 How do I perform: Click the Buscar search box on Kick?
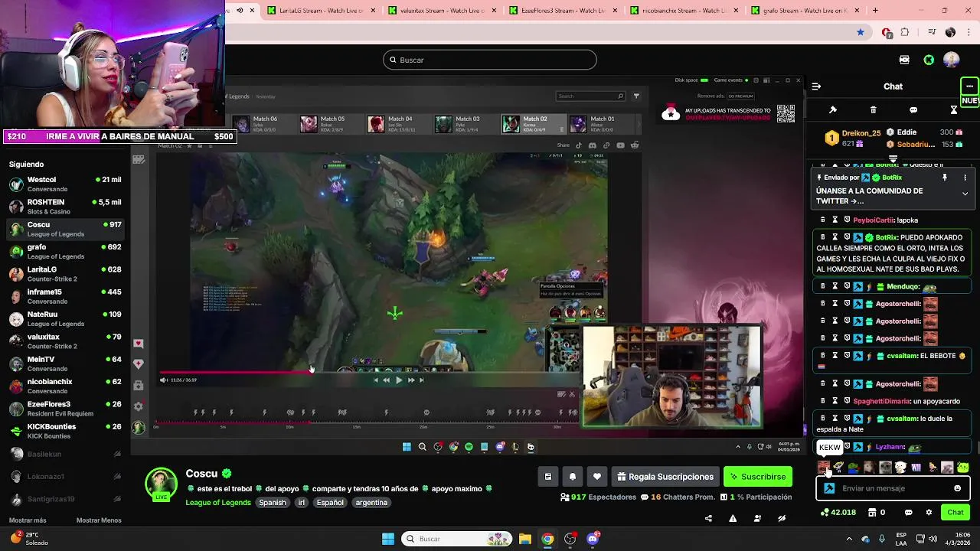pos(490,60)
